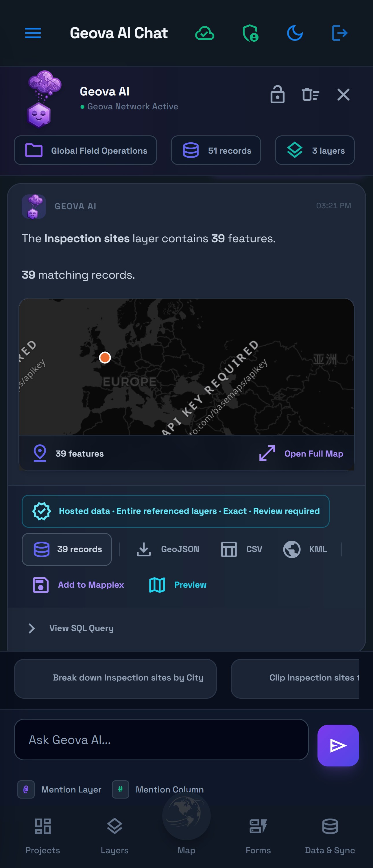
Task: Toggle dark mode with moon icon
Action: coord(295,33)
